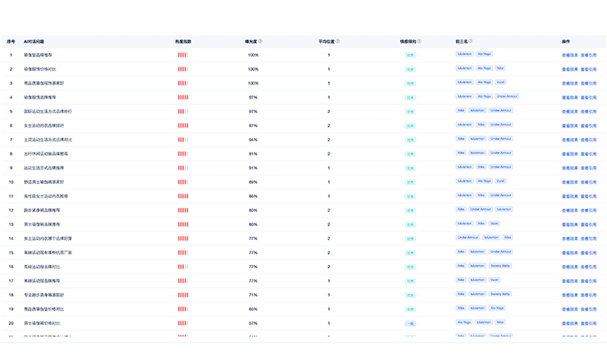Click the AI对话问题 column header

pyautogui.click(x=34, y=41)
